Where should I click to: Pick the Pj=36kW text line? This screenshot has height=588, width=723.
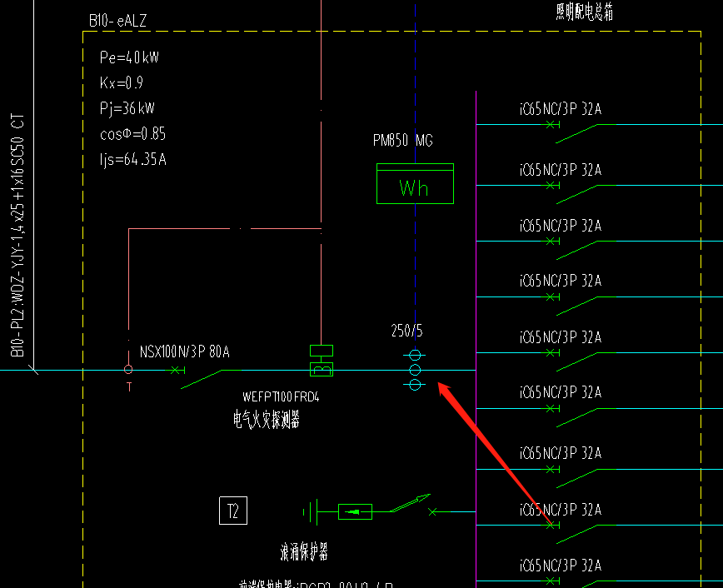tap(127, 108)
